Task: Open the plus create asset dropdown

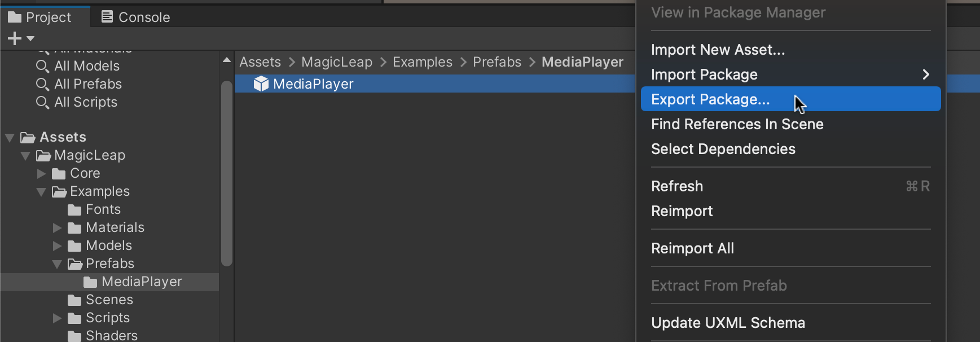Action: click(20, 38)
